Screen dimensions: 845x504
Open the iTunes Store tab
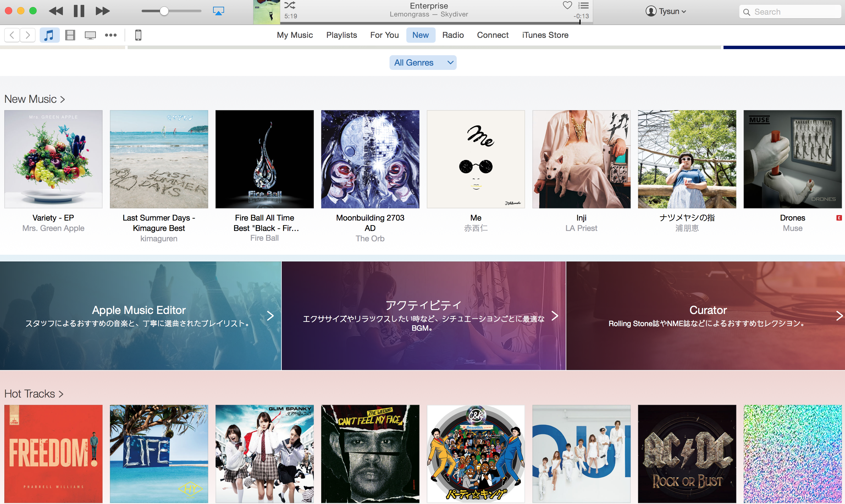(x=545, y=35)
